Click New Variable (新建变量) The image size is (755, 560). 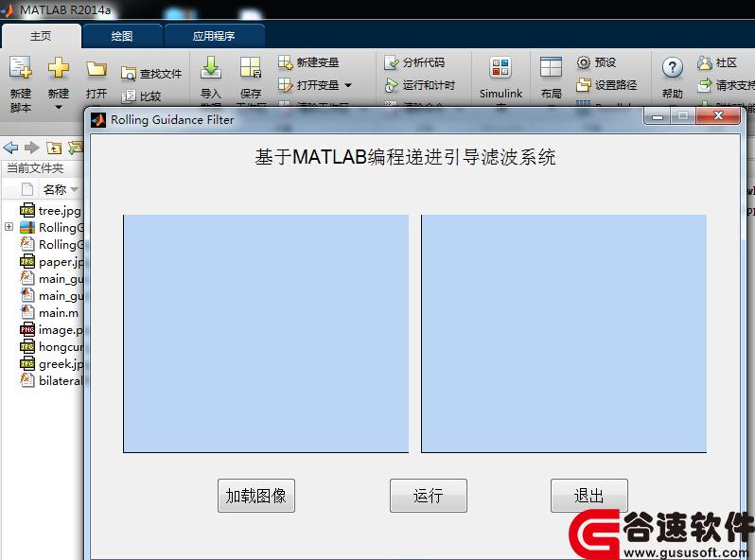pos(308,62)
